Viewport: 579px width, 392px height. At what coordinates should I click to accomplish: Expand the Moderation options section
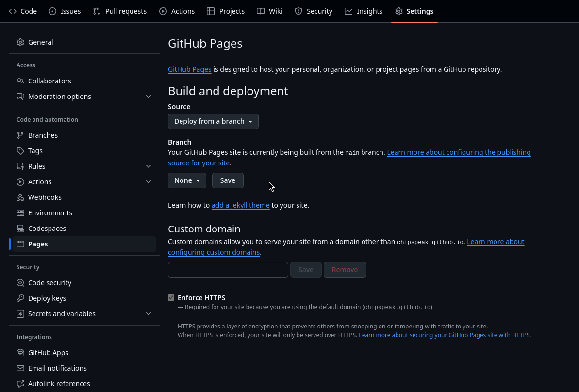pos(149,96)
